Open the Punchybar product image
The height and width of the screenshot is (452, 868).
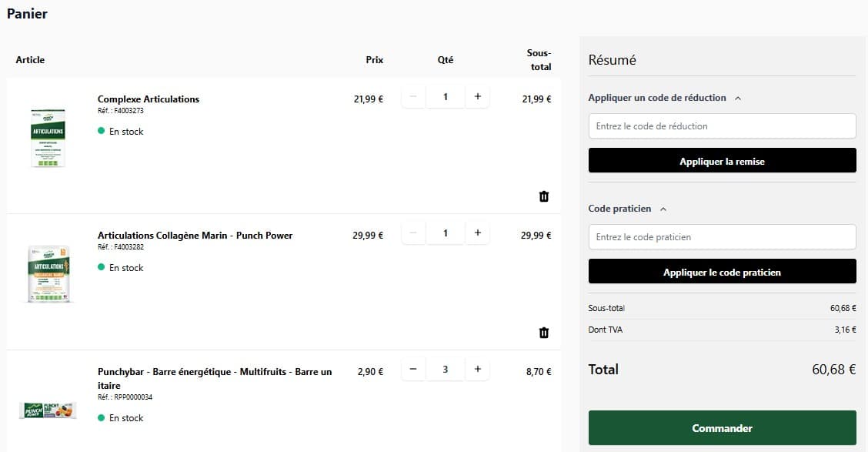[48, 410]
